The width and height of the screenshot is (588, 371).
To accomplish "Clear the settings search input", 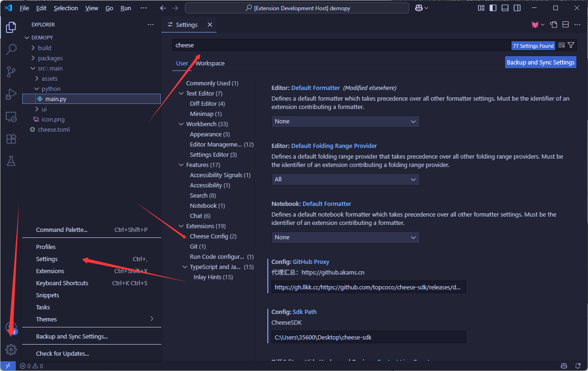I will tap(561, 45).
